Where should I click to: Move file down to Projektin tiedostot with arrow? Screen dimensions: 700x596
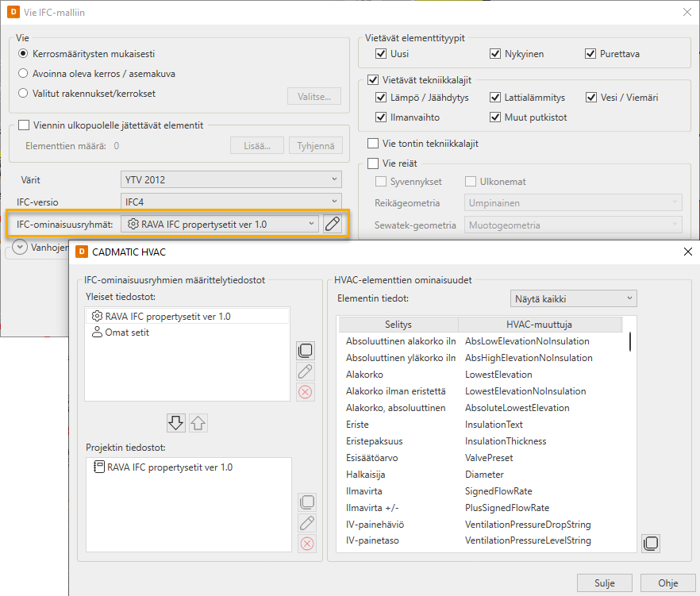(x=176, y=423)
